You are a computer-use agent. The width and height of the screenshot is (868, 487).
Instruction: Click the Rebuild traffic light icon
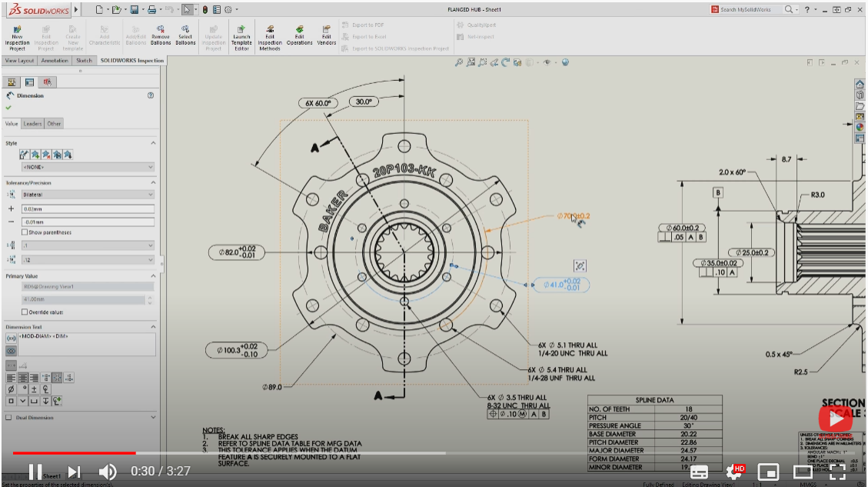click(x=205, y=9)
